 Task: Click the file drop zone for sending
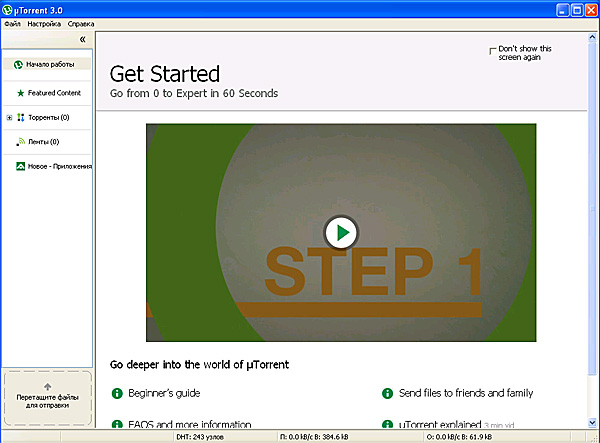(47, 399)
